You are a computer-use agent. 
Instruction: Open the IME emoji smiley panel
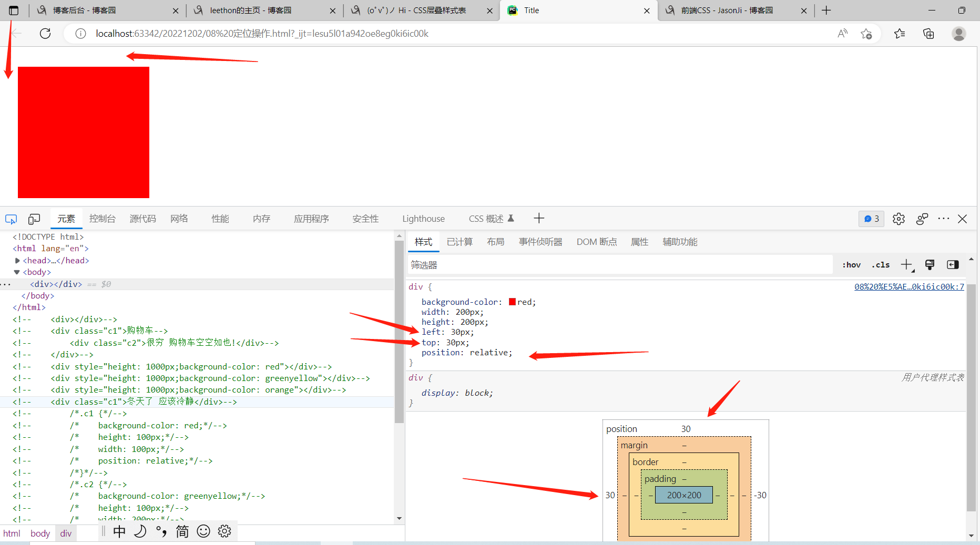[x=203, y=531]
